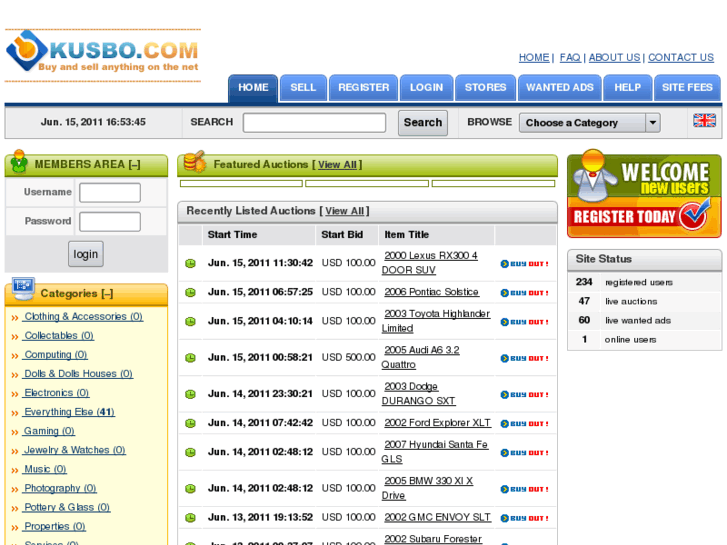Open the CONTACT US link
The image size is (727, 545).
[681, 58]
